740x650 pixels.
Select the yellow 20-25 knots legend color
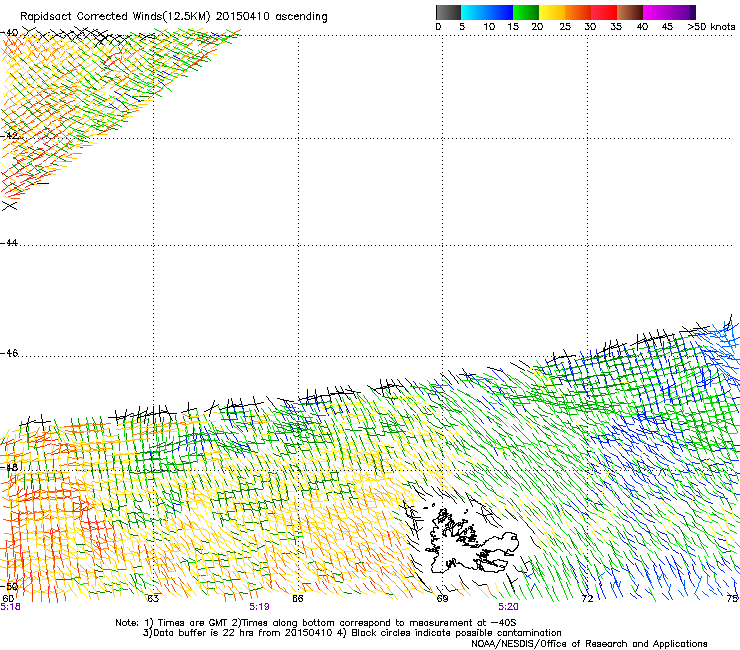point(552,12)
